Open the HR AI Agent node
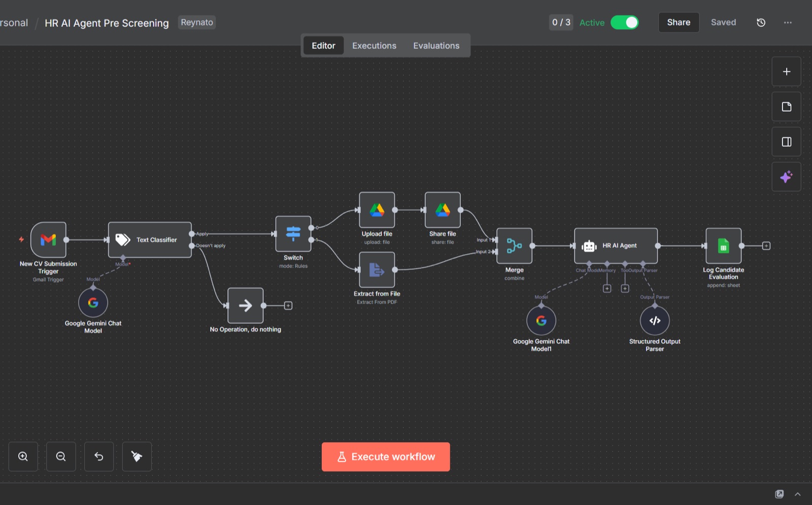The width and height of the screenshot is (812, 505). (x=616, y=246)
